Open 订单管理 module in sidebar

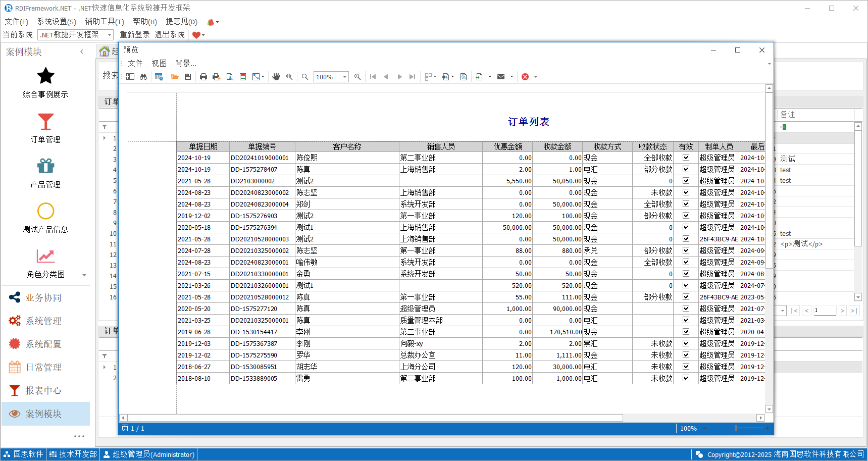[45, 128]
